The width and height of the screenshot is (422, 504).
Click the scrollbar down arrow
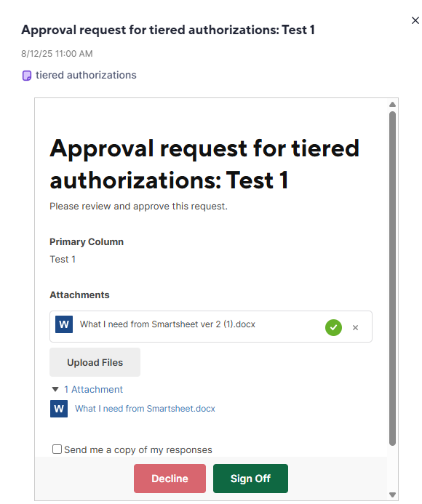pyautogui.click(x=392, y=495)
